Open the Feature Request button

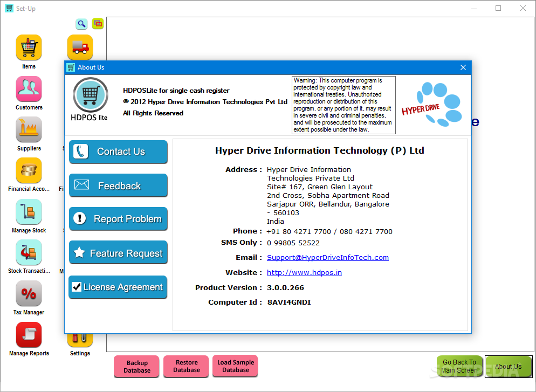pyautogui.click(x=118, y=252)
